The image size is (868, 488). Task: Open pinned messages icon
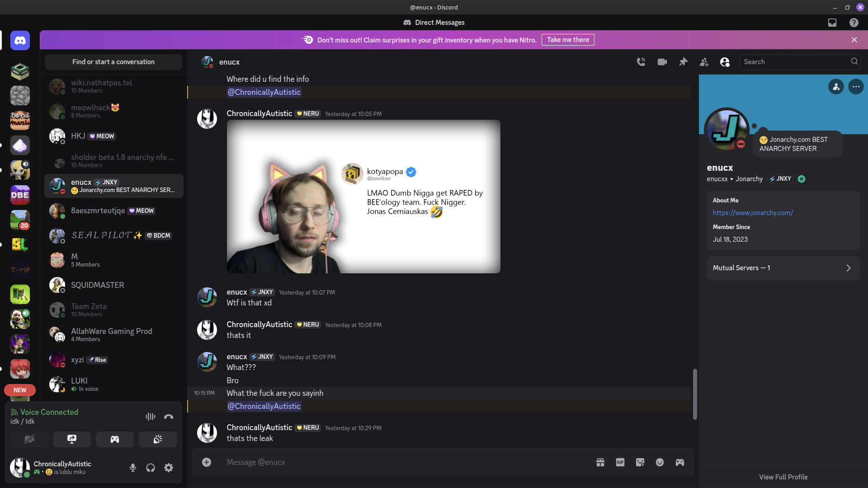pyautogui.click(x=683, y=62)
